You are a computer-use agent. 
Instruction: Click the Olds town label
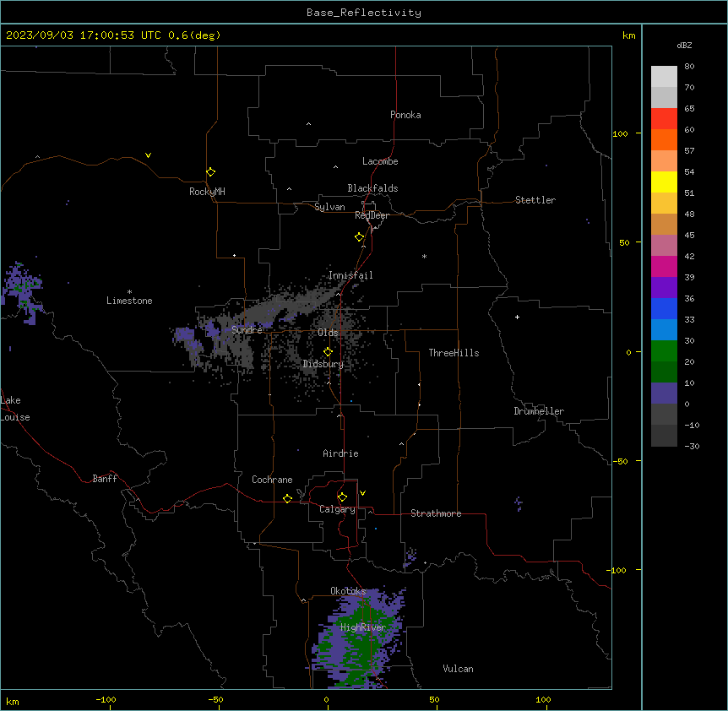pyautogui.click(x=328, y=333)
